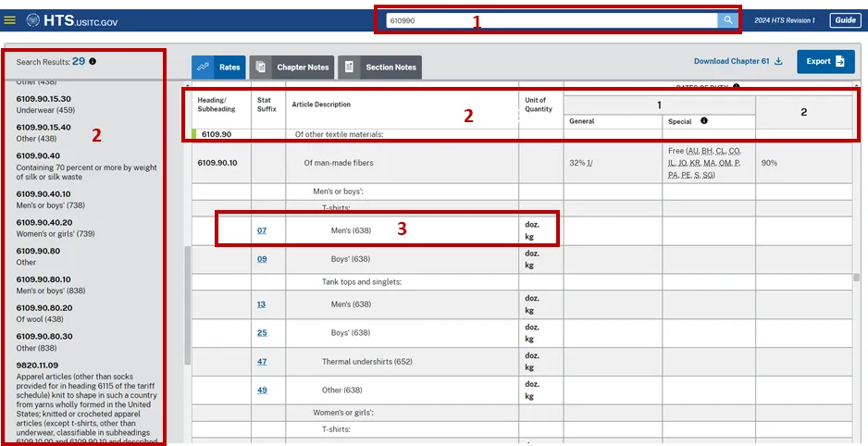
Task: Click the Of man-made fibers description
Action: [339, 163]
